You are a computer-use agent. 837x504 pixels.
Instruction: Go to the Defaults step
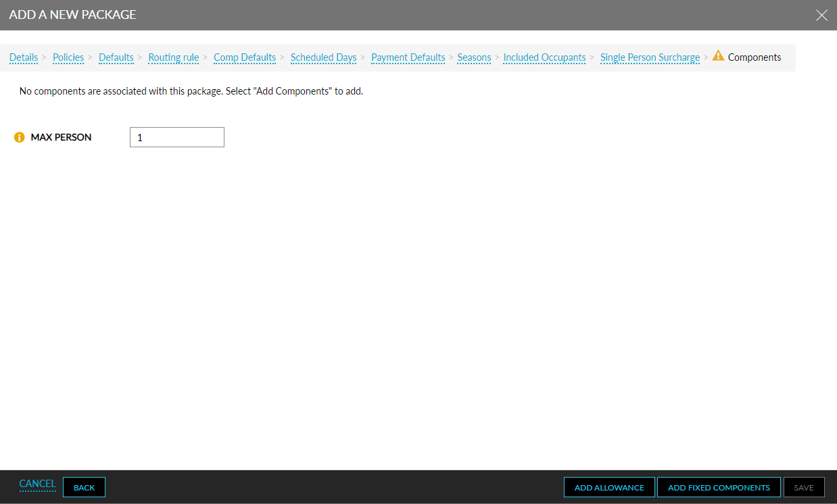coord(116,57)
